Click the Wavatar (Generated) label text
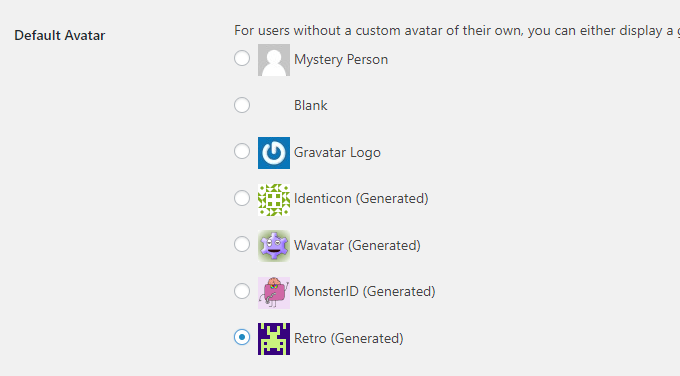 tap(357, 245)
